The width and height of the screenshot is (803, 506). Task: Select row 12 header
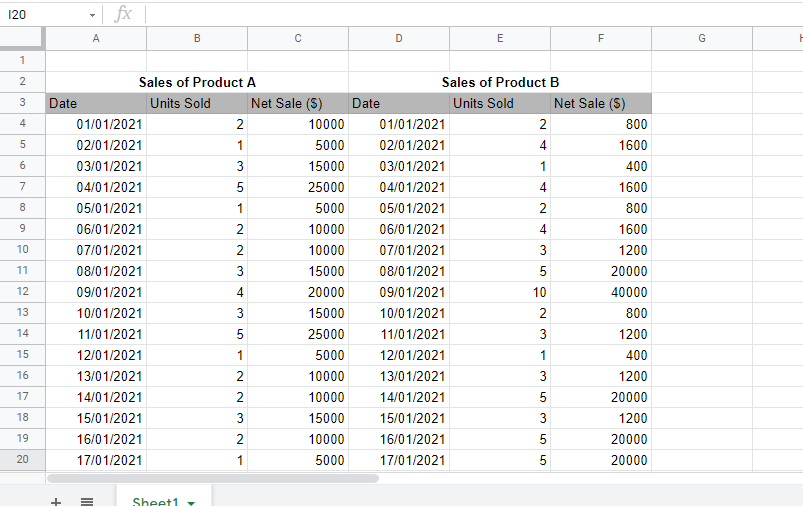(x=23, y=291)
